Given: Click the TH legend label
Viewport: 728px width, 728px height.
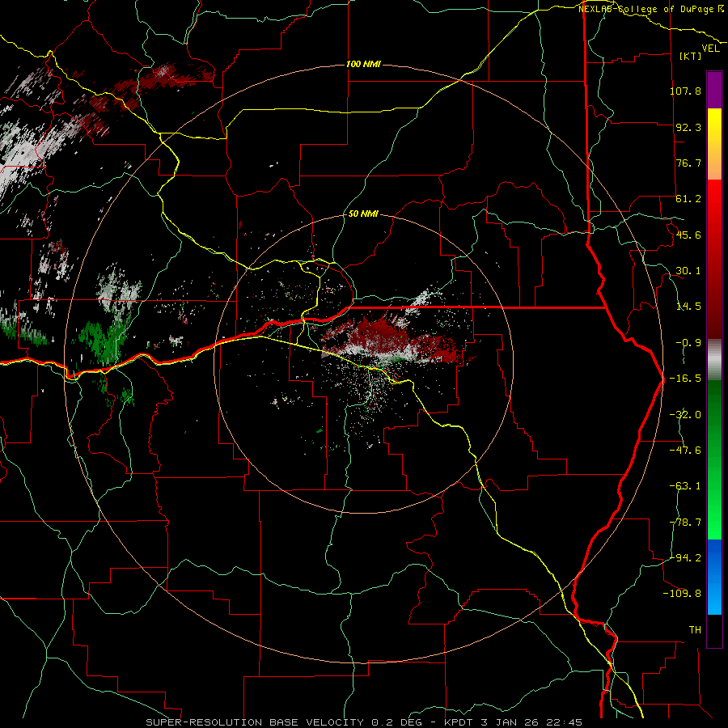Looking at the screenshot, I should (695, 630).
